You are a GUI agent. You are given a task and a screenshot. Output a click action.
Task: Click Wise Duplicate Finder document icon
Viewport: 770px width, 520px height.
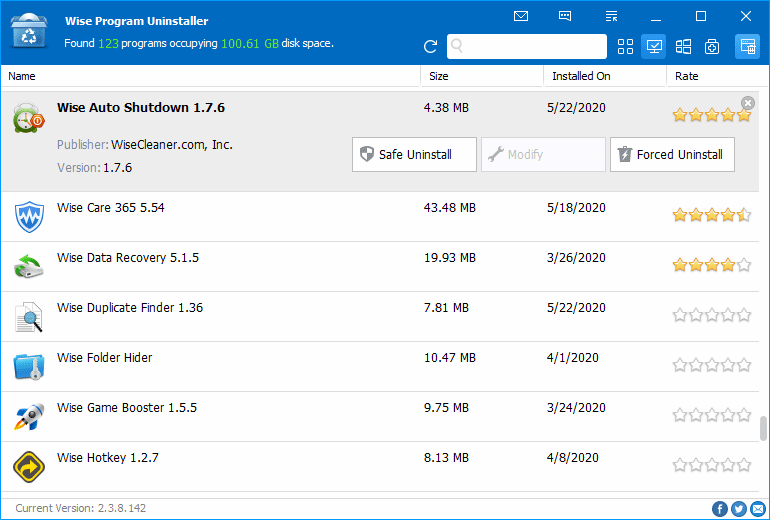[29, 317]
